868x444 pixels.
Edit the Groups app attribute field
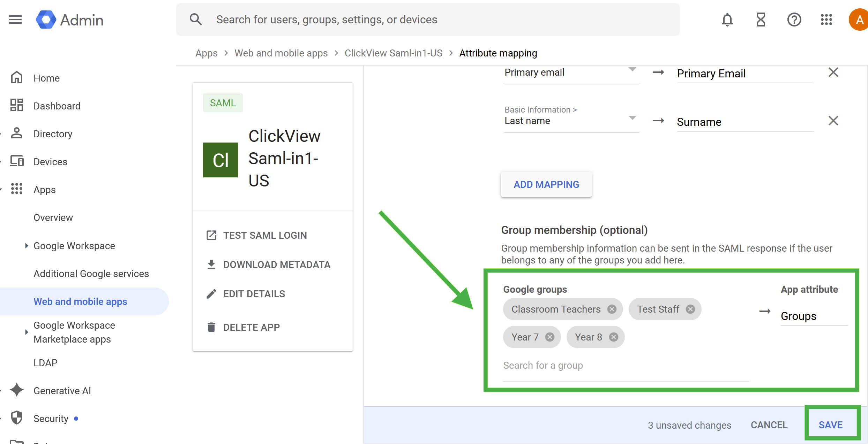[x=814, y=316]
